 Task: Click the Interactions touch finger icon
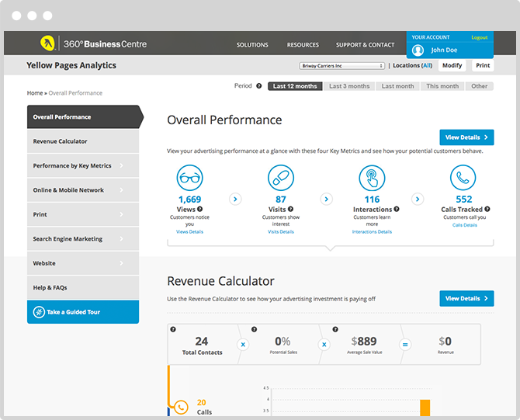pos(372,178)
